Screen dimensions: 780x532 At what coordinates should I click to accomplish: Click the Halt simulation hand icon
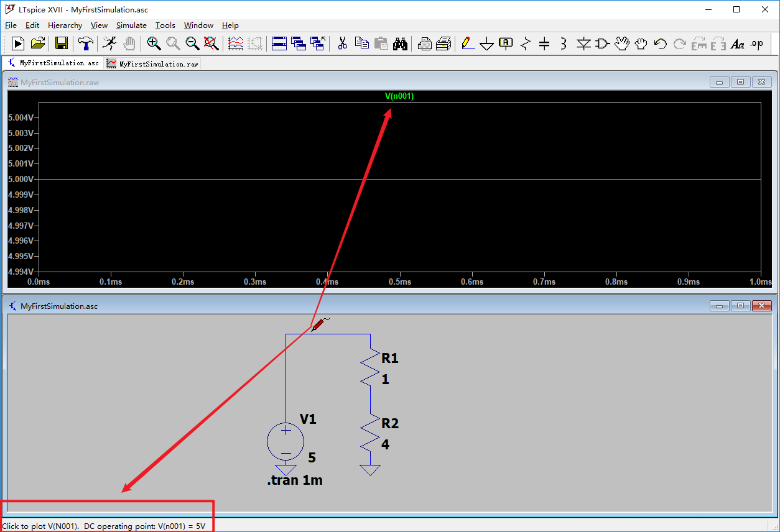tap(129, 44)
